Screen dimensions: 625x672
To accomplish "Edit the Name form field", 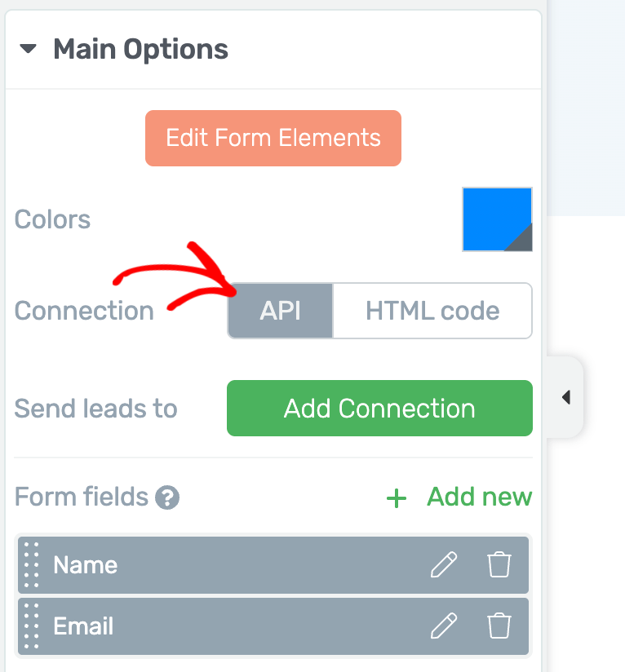I will 444,564.
